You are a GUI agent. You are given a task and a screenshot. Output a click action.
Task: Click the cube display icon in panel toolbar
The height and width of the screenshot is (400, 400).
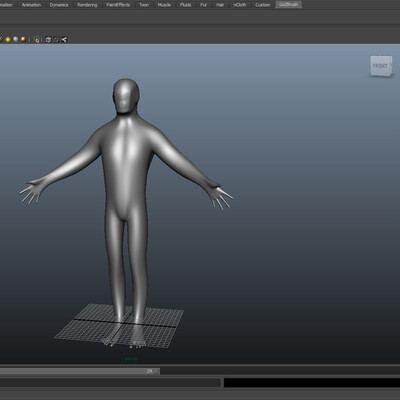[48, 40]
